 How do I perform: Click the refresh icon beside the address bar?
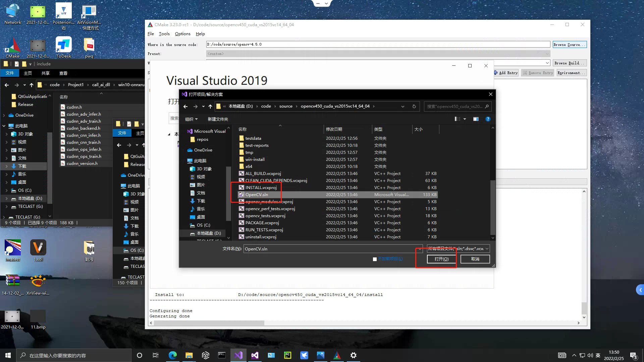(414, 106)
